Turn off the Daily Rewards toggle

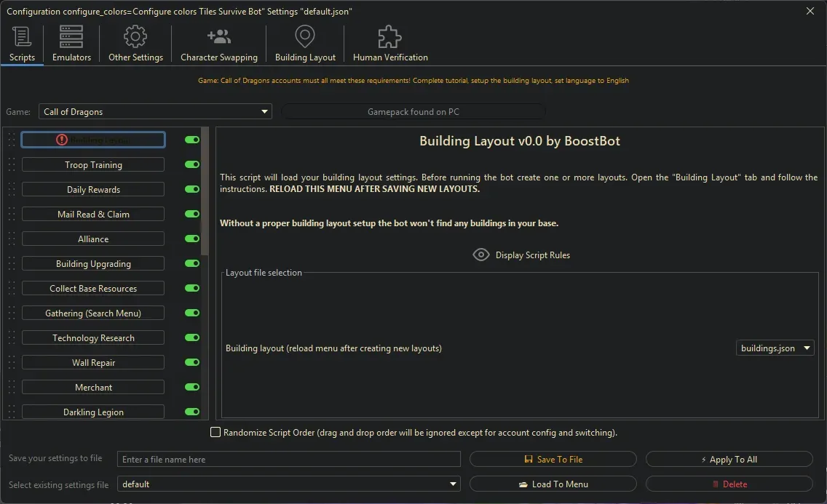[x=191, y=189]
